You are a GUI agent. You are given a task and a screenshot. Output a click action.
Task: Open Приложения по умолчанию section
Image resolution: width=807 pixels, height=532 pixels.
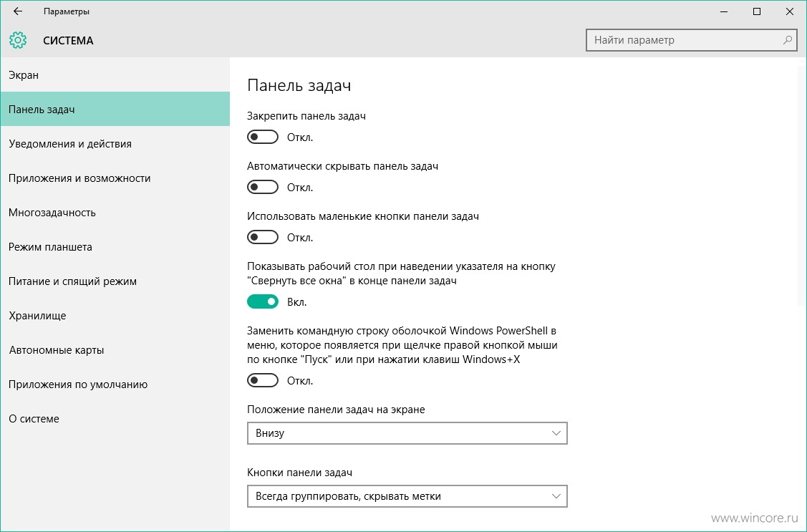115,385
